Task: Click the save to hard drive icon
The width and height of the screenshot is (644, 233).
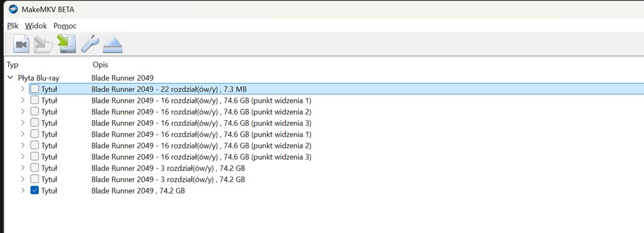Action: 66,44
